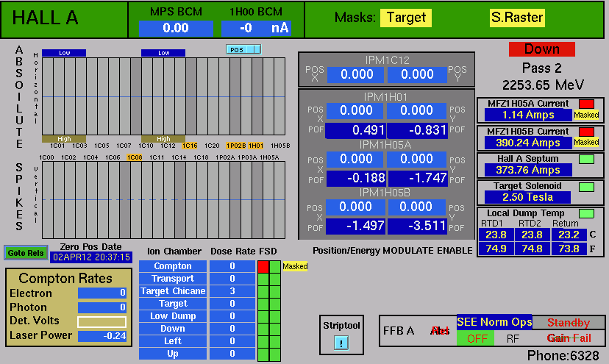
Task: Click the IPM1H01 POF value -0.831
Action: click(418, 131)
